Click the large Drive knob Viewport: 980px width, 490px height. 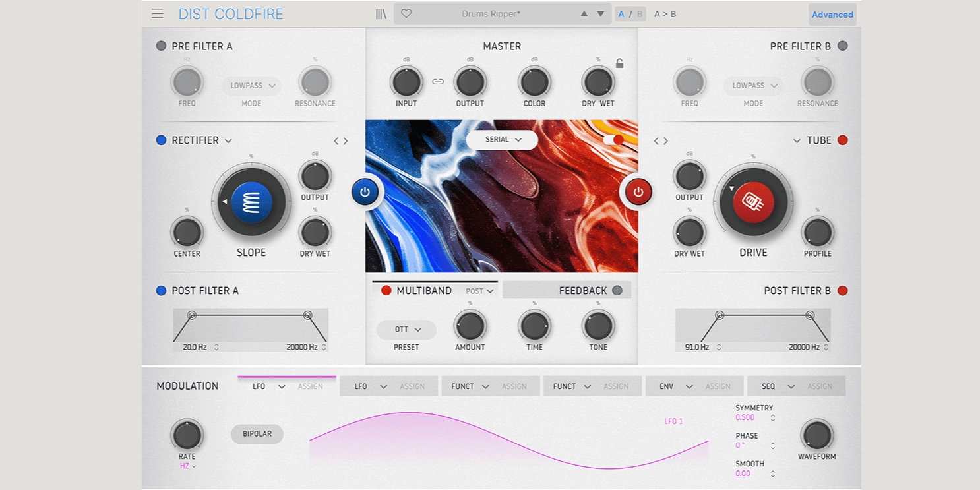[x=753, y=204]
